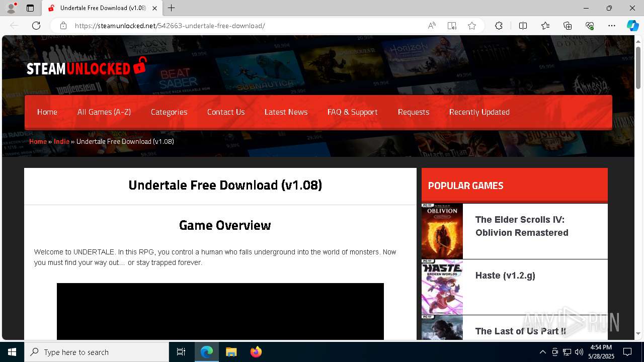Click the Haste Broken Worlds cover thumbnail
The image size is (644, 362).
(x=442, y=287)
